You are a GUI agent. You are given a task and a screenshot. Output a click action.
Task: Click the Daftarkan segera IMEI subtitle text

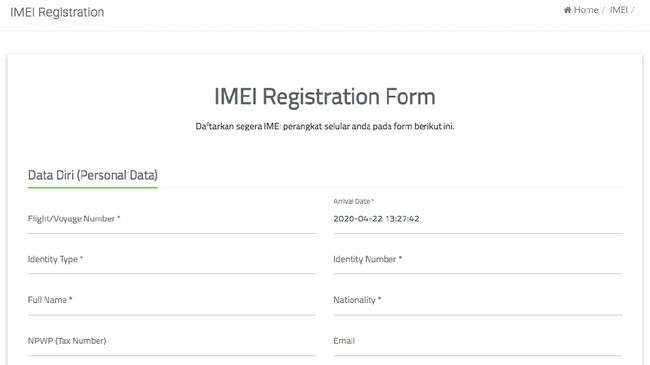tap(325, 126)
